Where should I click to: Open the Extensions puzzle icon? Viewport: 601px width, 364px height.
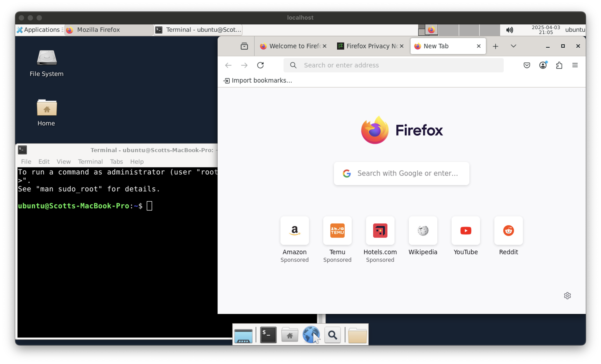[x=559, y=65]
